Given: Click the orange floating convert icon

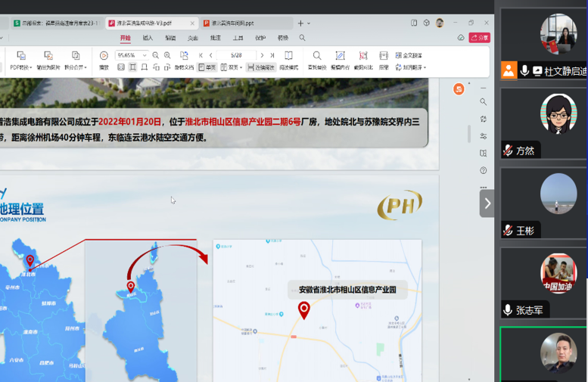Looking at the screenshot, I should click(x=459, y=89).
